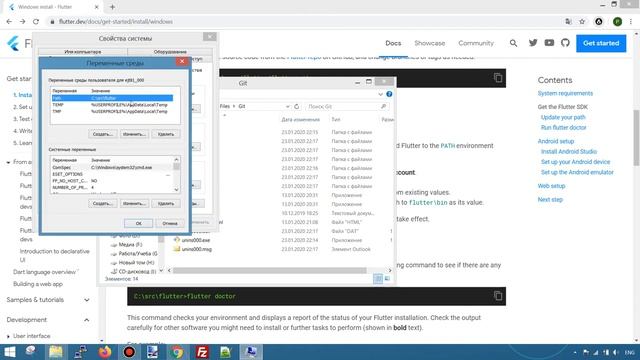Open Chrome's three-dot menu

click(x=631, y=22)
